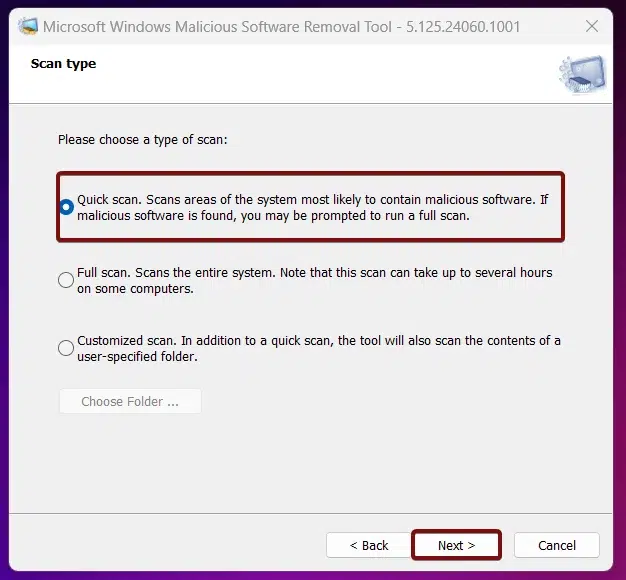Click the Quick scan description text
This screenshot has width=626, height=580.
[x=313, y=207]
